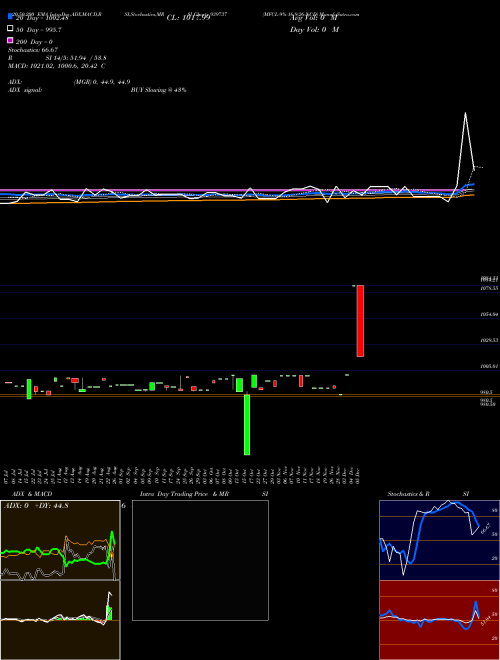Click the 1075.55 price axis label
The height and width of the screenshot is (660, 500).
pyautogui.click(x=490, y=288)
